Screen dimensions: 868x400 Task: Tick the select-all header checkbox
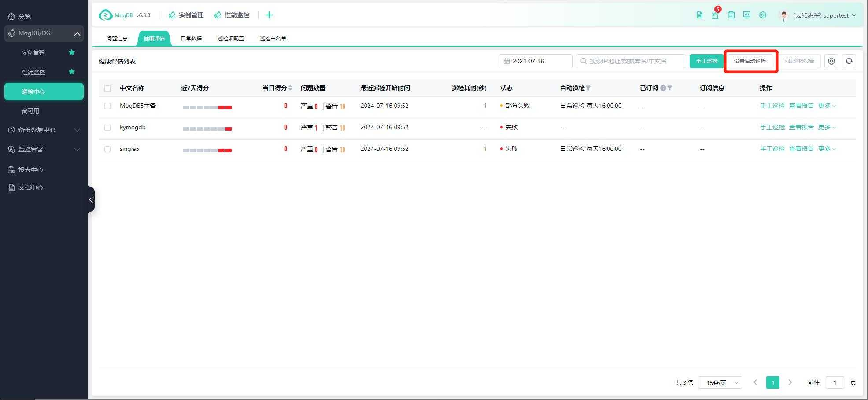coord(107,88)
